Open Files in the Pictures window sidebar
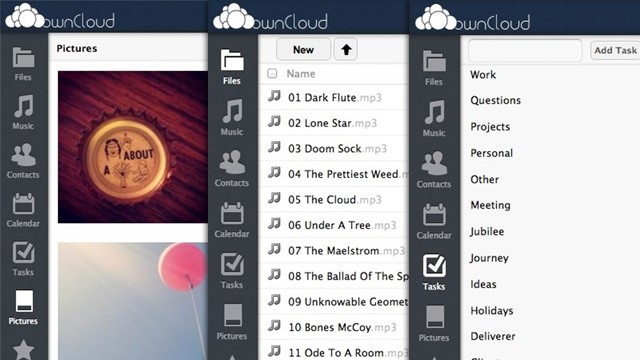This screenshot has width=640, height=360. pyautogui.click(x=23, y=64)
